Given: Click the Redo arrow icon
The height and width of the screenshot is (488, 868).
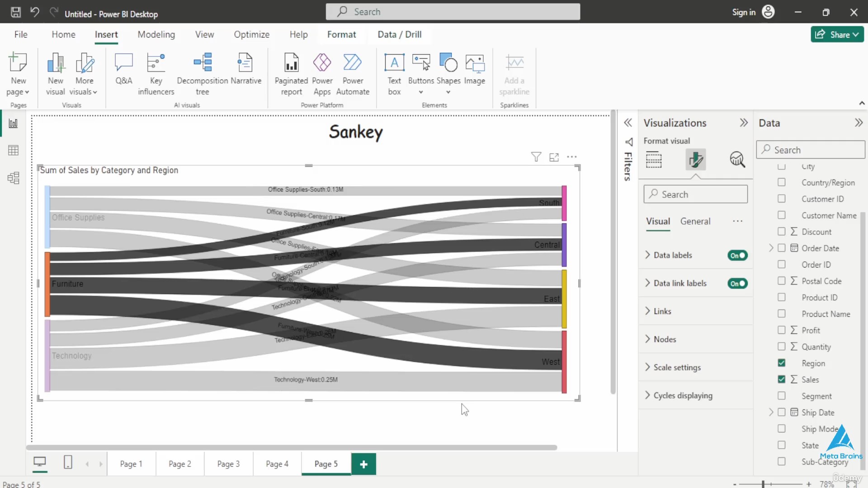Looking at the screenshot, I should [54, 12].
